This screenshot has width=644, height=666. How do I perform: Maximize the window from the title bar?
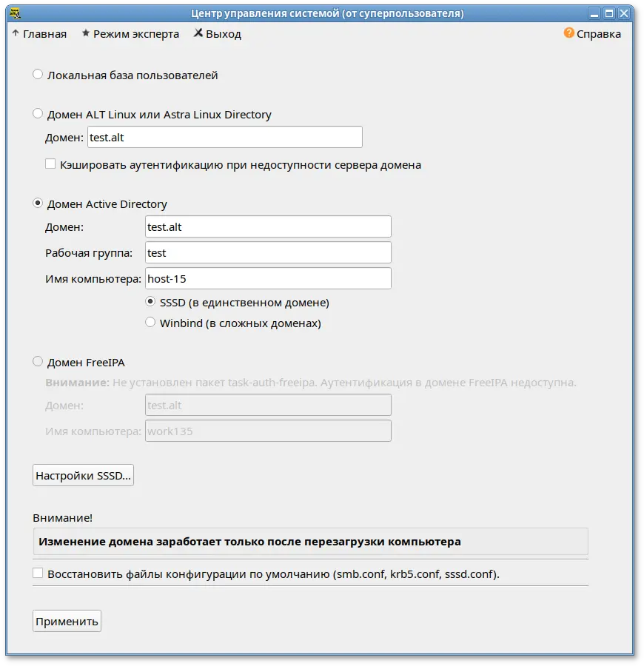click(609, 13)
